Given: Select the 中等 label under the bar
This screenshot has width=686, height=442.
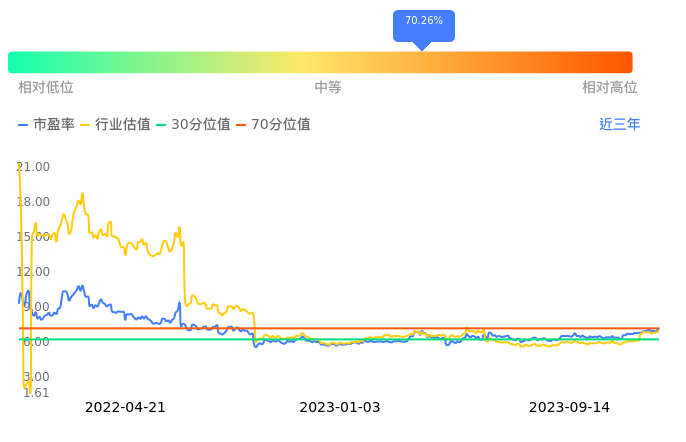Looking at the screenshot, I should 328,88.
